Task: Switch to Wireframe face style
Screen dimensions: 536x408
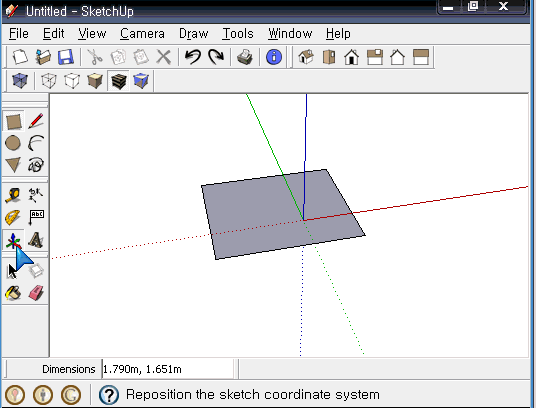Action: pos(49,81)
